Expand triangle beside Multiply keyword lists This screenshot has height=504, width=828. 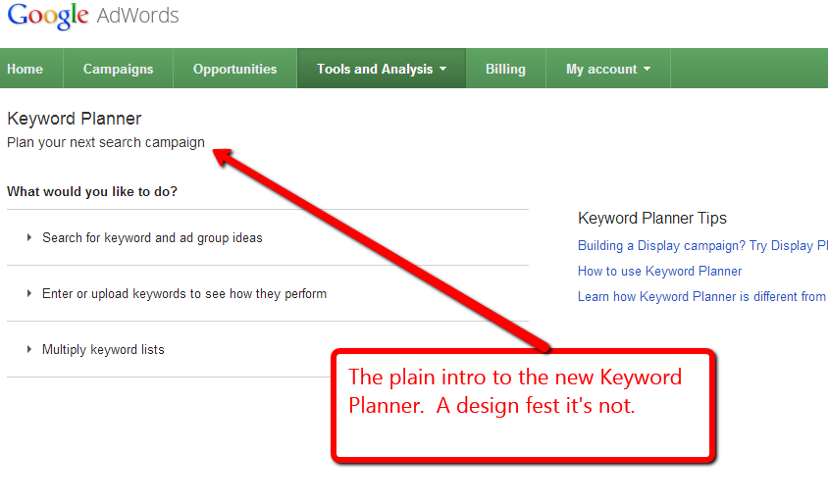coord(29,349)
